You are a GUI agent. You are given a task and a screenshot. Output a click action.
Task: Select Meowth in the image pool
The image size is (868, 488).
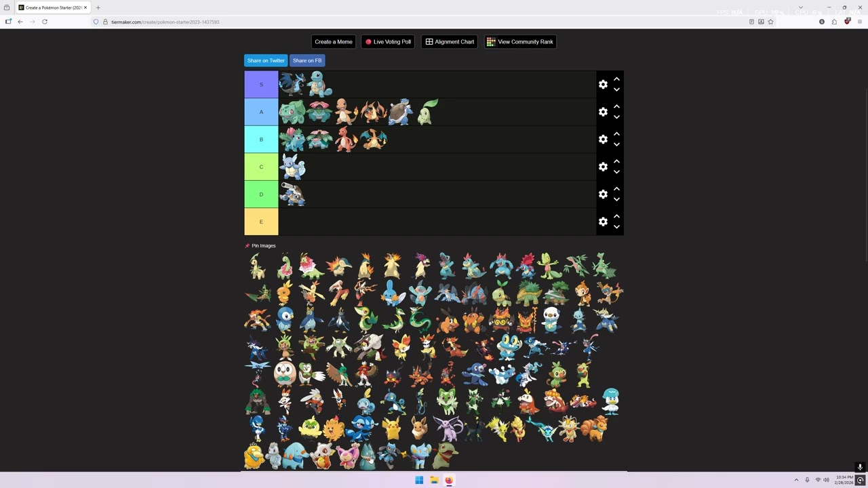click(568, 428)
